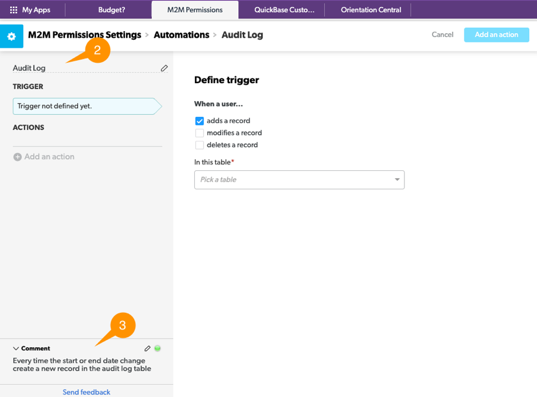Viewport: 537px width, 397px height.
Task: Switch to the Orientation Central tab
Action: 371,10
